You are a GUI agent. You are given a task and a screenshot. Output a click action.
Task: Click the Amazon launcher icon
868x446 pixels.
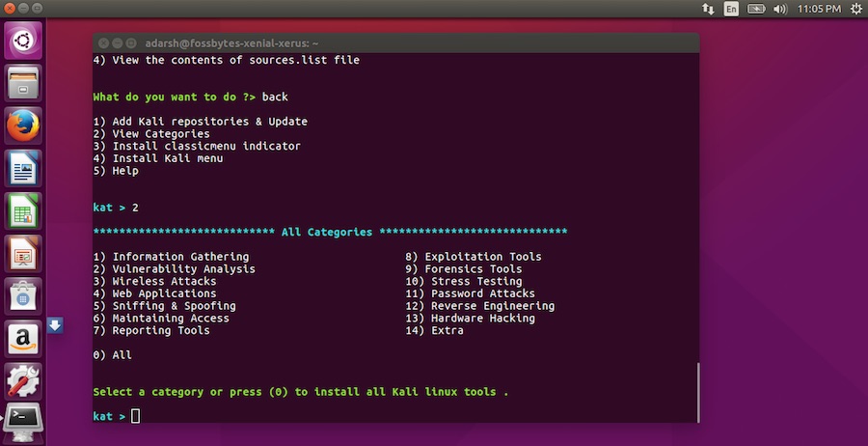22,338
